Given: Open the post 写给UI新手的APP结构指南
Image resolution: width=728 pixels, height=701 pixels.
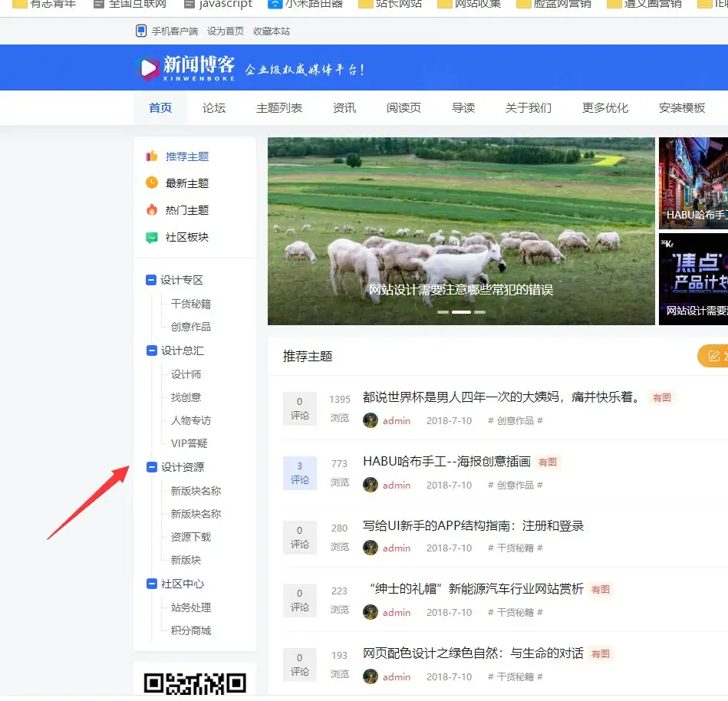Looking at the screenshot, I should click(x=473, y=526).
